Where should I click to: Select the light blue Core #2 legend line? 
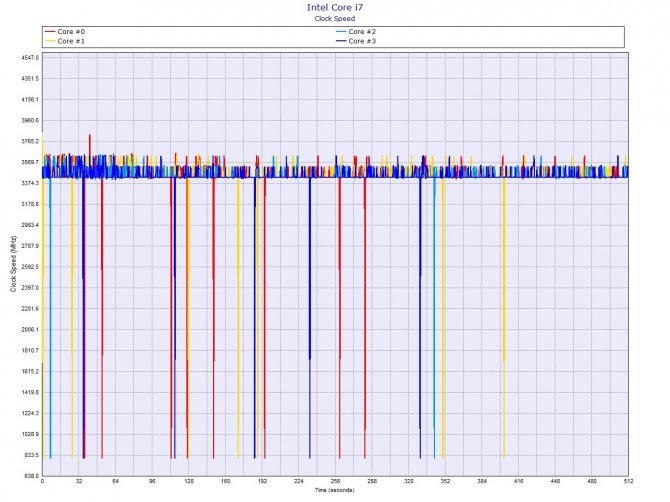pos(341,32)
